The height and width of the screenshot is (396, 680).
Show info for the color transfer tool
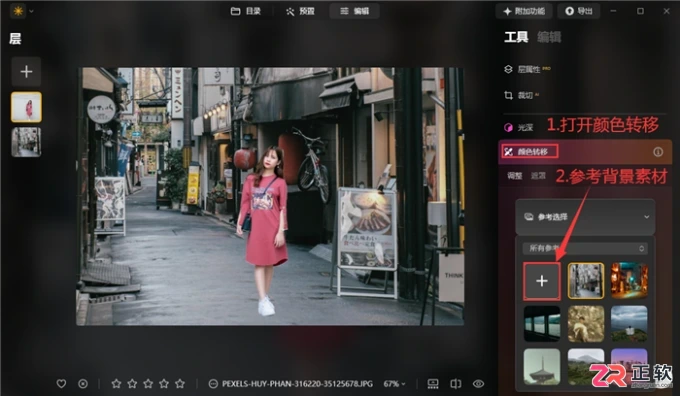[x=658, y=152]
